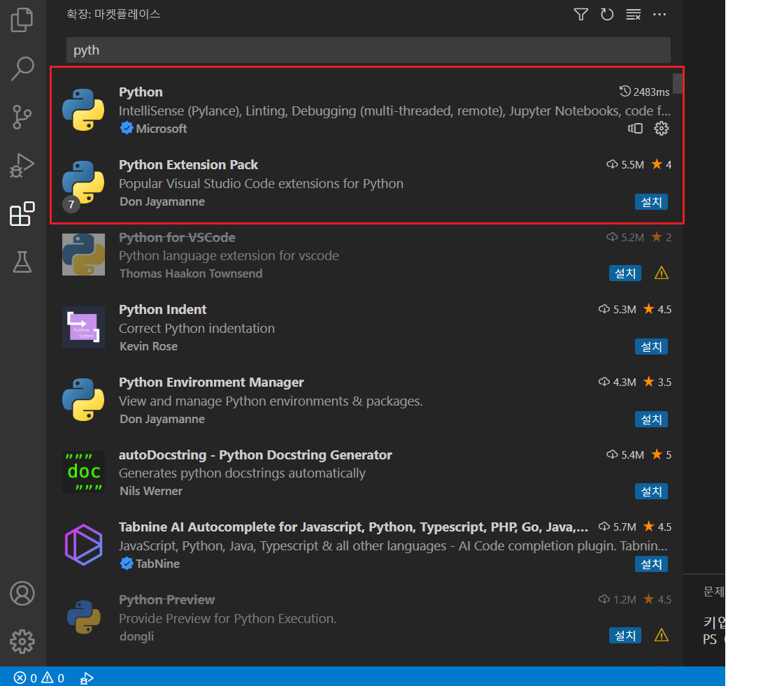The height and width of the screenshot is (686, 784).
Task: Click the remote sync icon on Python extension
Action: 636,129
